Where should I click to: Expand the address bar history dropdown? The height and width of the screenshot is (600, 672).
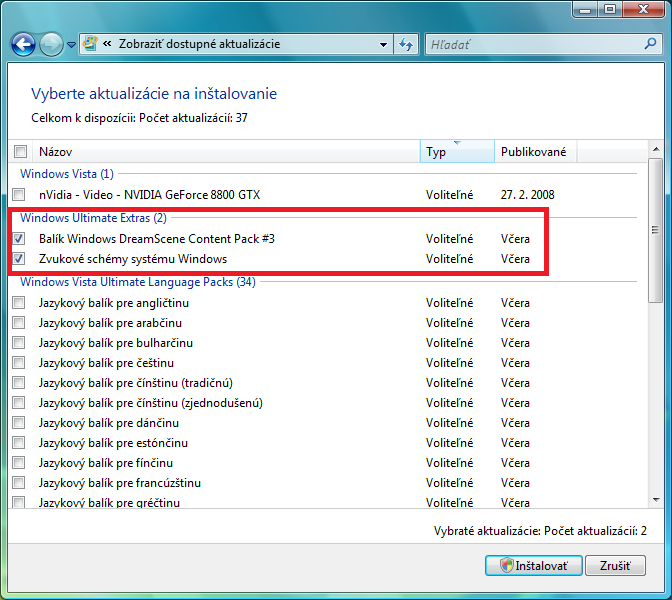[x=383, y=44]
